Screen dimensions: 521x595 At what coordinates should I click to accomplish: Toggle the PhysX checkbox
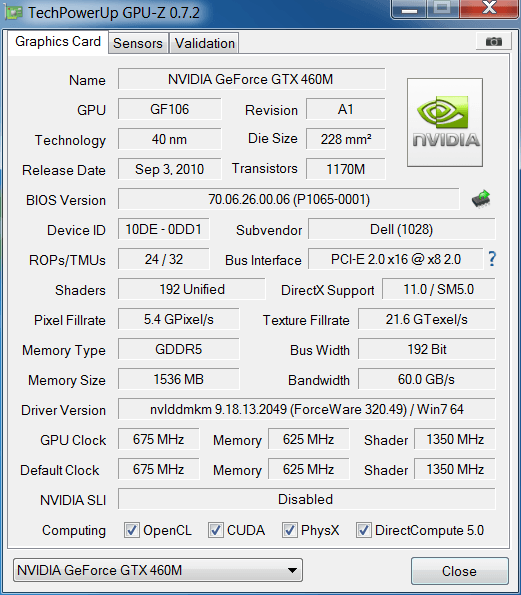click(290, 530)
